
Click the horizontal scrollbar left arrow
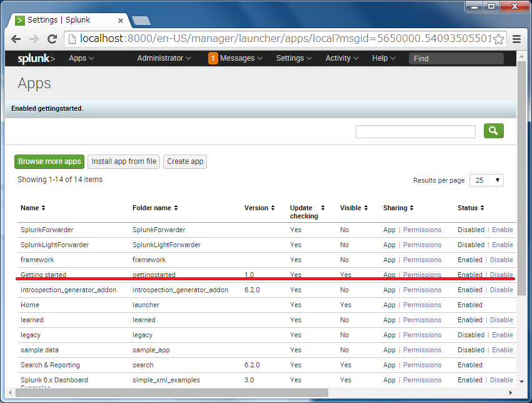tap(10, 393)
